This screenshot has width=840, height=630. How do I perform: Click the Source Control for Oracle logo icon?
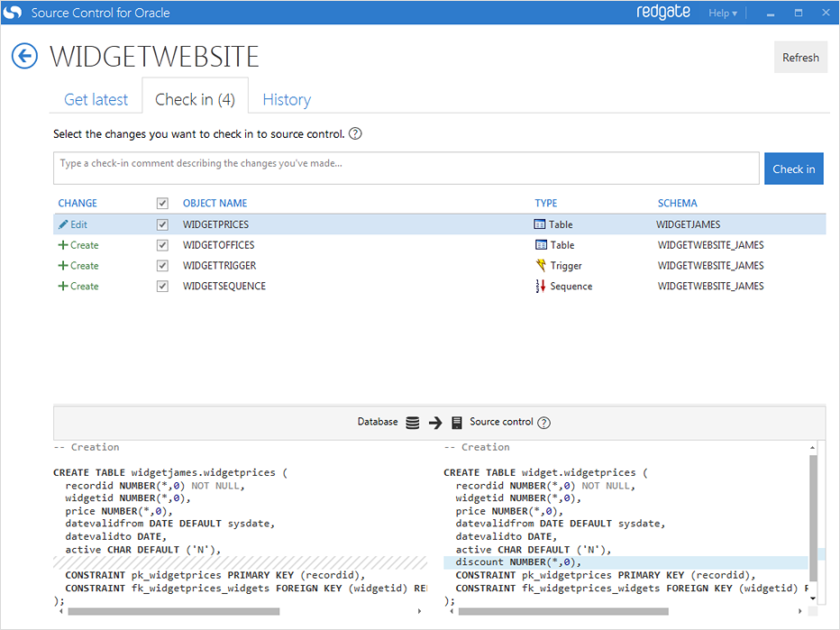tap(13, 12)
